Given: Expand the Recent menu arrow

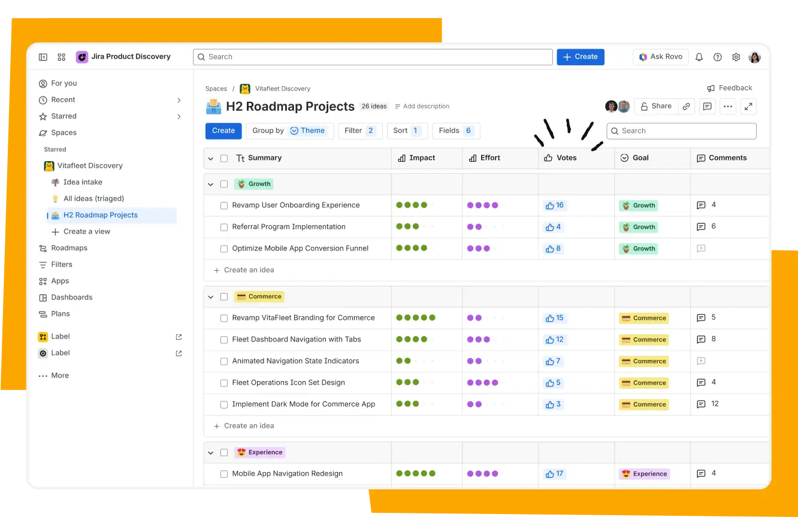Looking at the screenshot, I should (179, 100).
